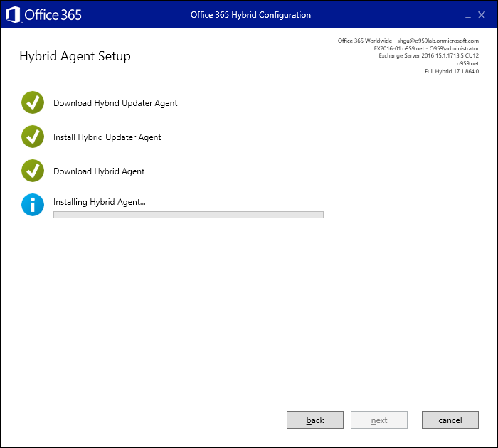Click the EX2016-01.o959.net server line

point(426,48)
